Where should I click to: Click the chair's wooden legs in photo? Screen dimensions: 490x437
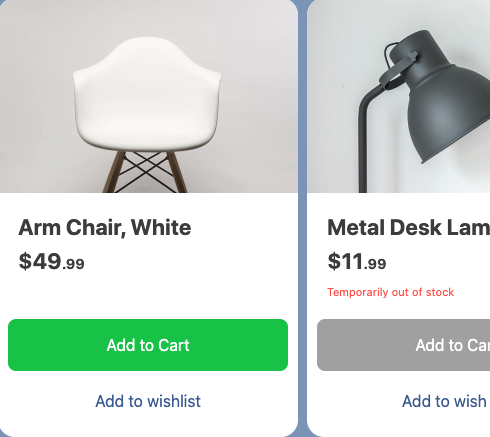(145, 172)
